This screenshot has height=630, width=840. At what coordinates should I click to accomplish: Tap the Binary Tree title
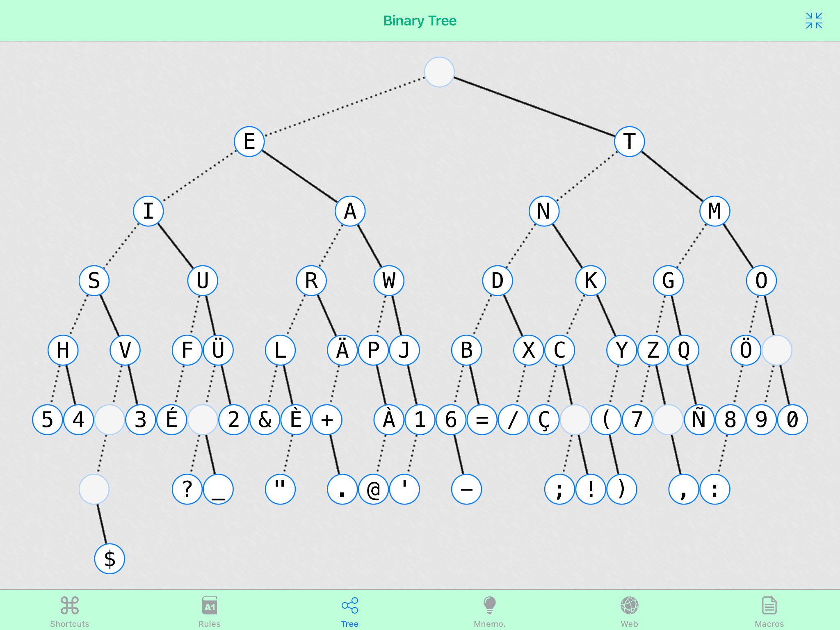pyautogui.click(x=420, y=21)
